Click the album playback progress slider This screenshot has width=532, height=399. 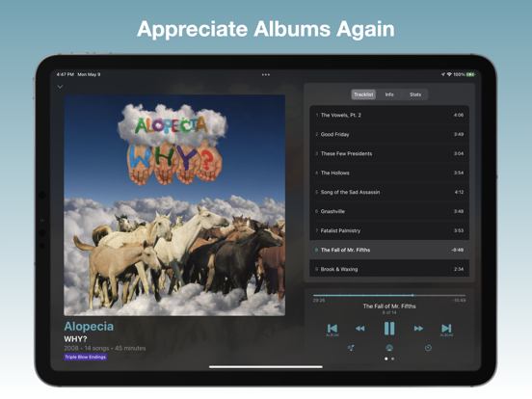coord(389,296)
